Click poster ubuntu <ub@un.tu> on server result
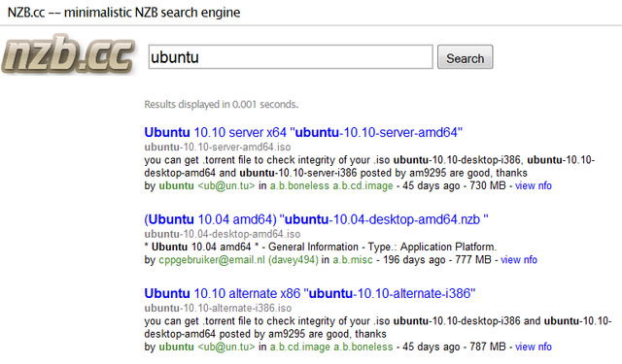Image resolution: width=622 pixels, height=364 pixels. [207, 185]
